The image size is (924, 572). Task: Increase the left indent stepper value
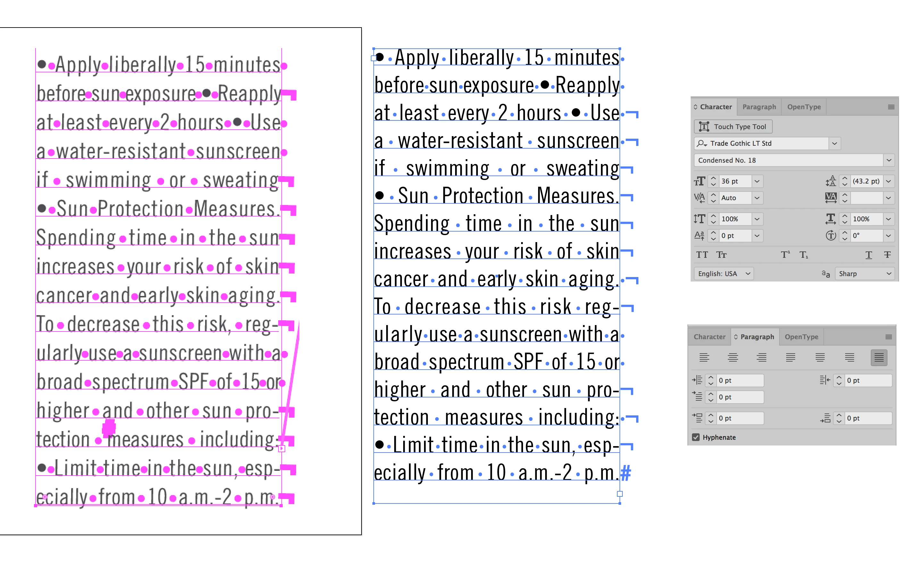point(711,377)
